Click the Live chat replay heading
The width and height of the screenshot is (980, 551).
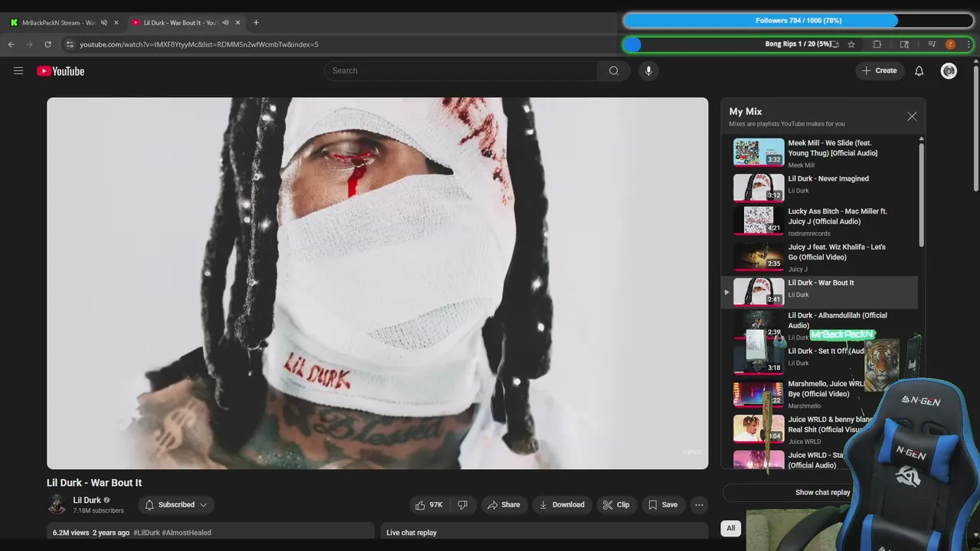[x=411, y=533]
